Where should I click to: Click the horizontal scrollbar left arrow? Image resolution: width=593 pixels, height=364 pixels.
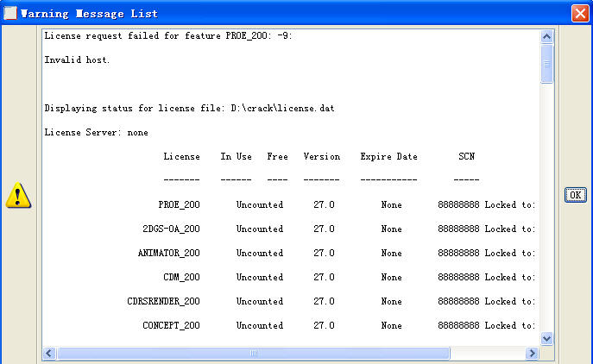tap(49, 353)
